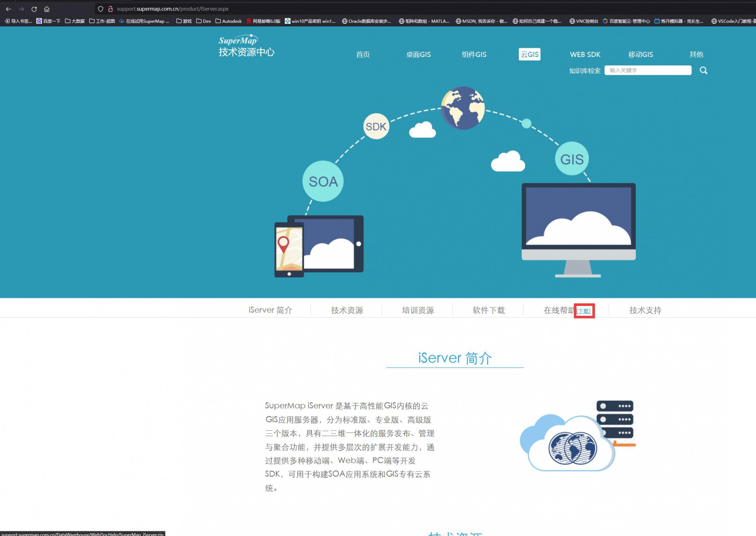This screenshot has height=536, width=756.
Task: Open the 矩阵和数组 MATLAB bookmark
Action: (424, 21)
